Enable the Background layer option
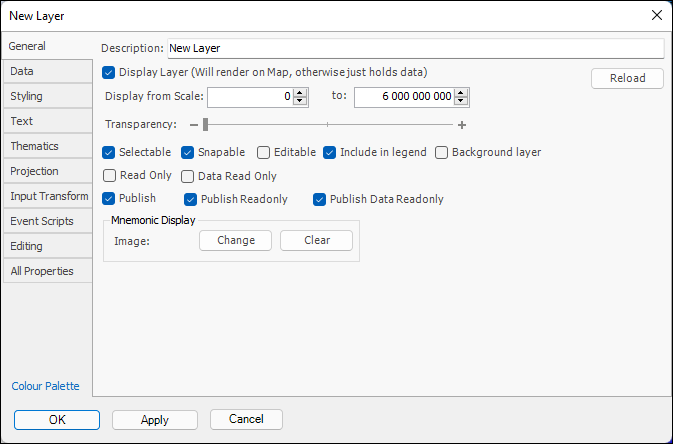Image resolution: width=673 pixels, height=444 pixels. (442, 153)
